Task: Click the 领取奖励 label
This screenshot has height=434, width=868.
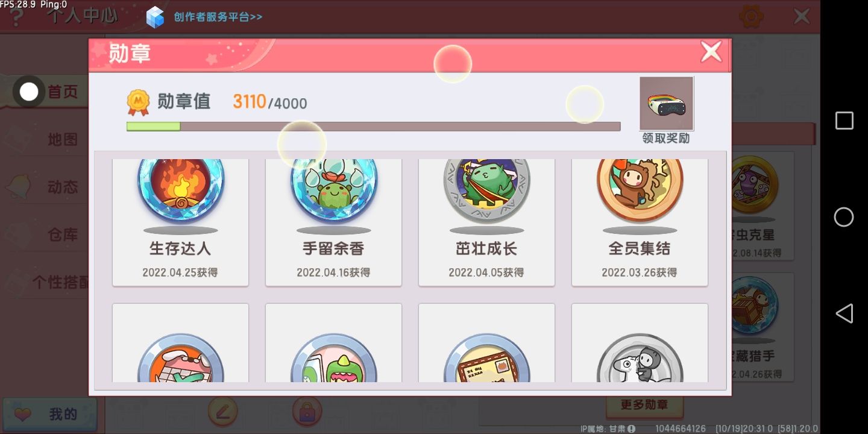Action: click(x=666, y=138)
